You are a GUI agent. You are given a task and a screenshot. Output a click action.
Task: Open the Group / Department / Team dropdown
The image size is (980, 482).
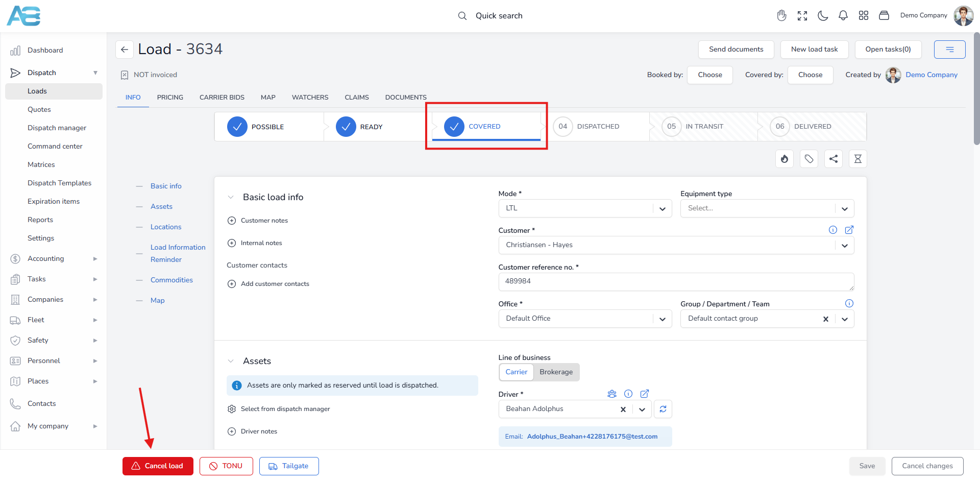(x=845, y=319)
